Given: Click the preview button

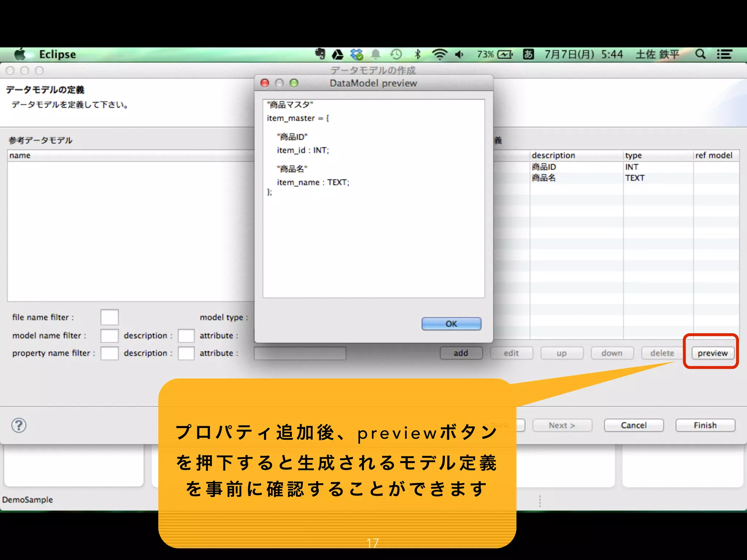Looking at the screenshot, I should 713,353.
